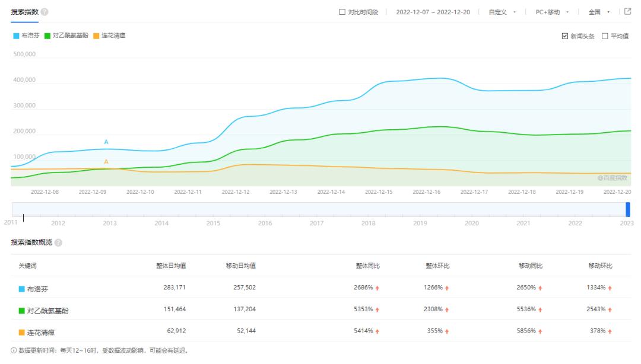
Task: Click red up arrow beside 2543%
Action: [x=610, y=309]
